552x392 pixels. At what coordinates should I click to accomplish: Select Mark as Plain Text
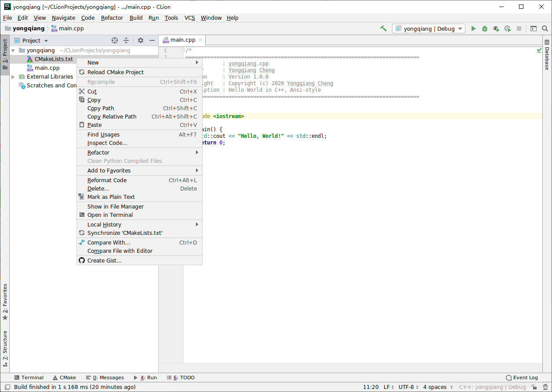click(140, 197)
